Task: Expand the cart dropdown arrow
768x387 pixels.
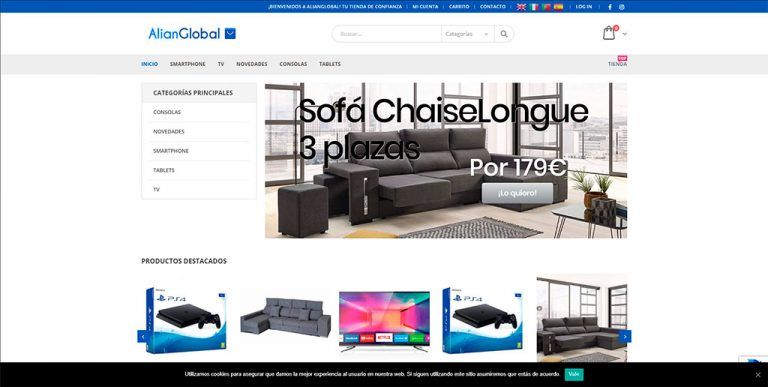Action: [624, 34]
